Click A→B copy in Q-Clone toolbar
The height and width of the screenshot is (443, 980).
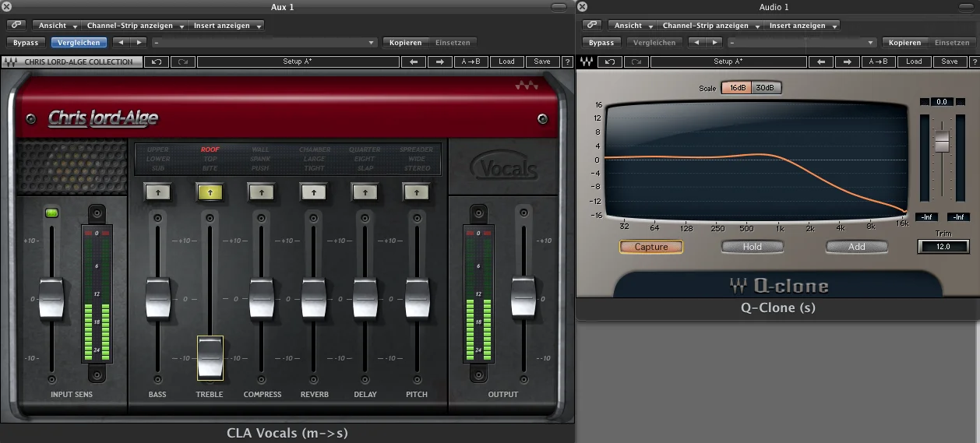click(878, 62)
